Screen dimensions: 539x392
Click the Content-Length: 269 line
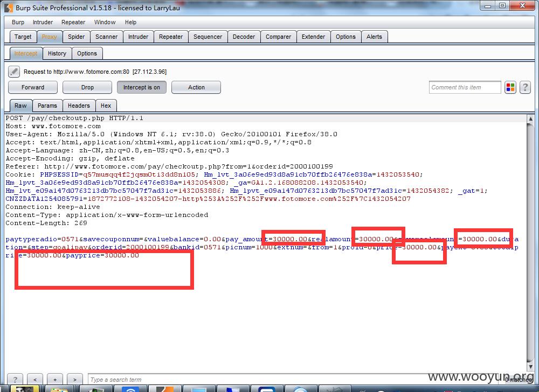click(46, 223)
